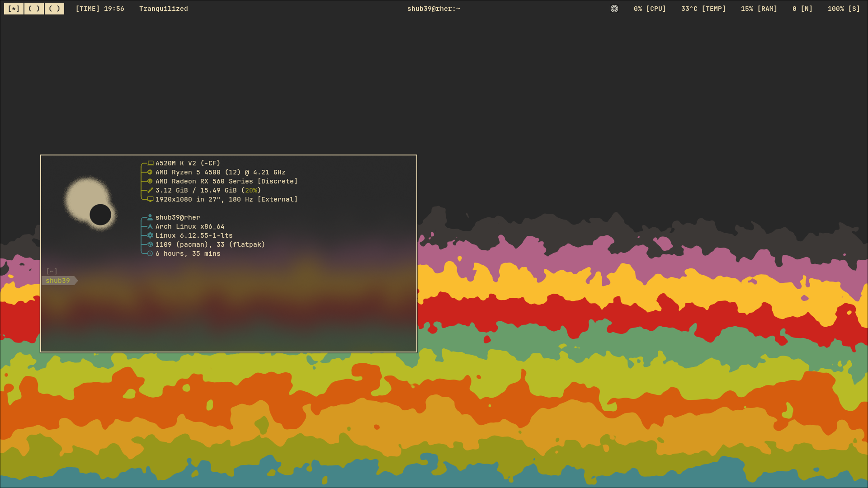Click the Arch logo icon beside Arch Linux

click(150, 226)
